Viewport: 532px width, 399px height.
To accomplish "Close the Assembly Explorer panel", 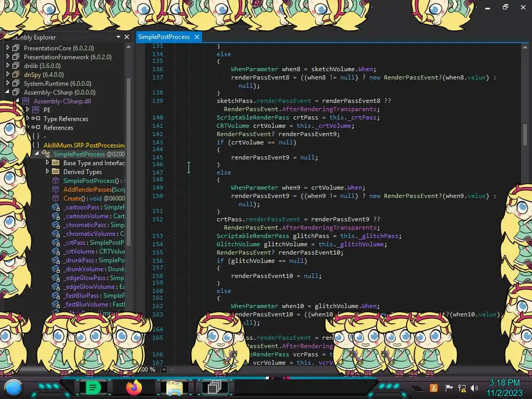I will click(127, 37).
